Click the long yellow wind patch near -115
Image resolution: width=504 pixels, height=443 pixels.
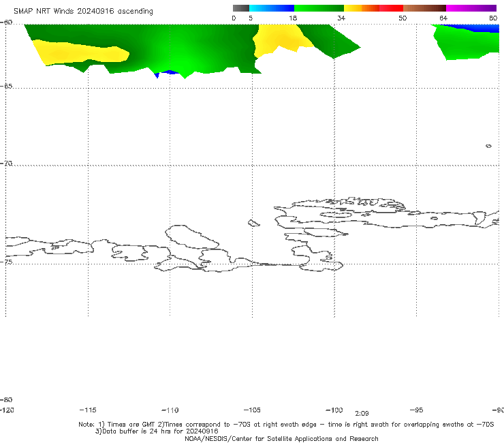click(80, 52)
